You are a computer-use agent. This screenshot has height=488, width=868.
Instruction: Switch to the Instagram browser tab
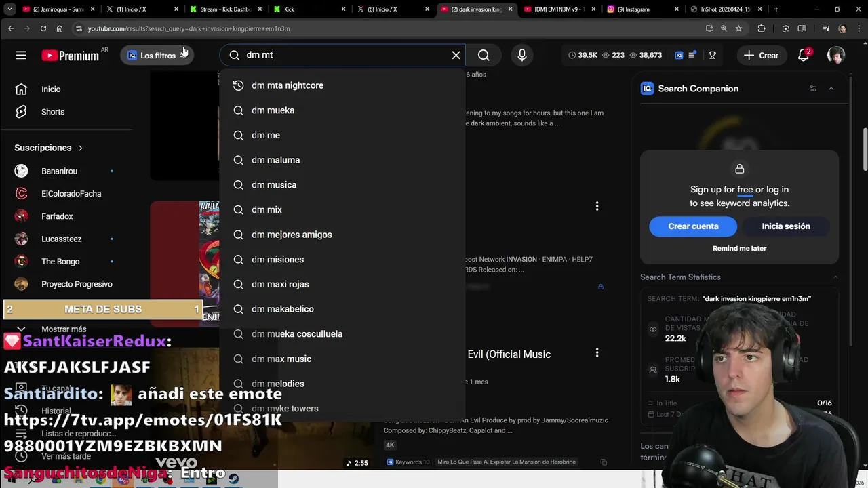click(x=644, y=9)
